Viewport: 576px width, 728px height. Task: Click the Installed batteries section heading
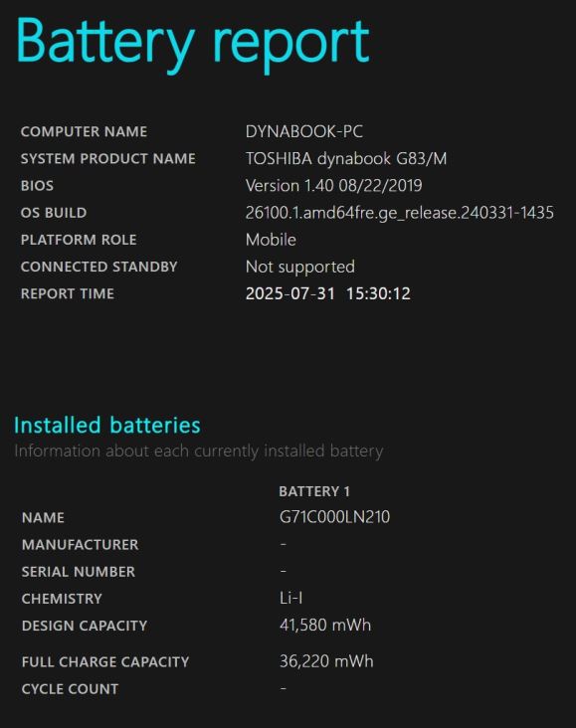coord(107,426)
